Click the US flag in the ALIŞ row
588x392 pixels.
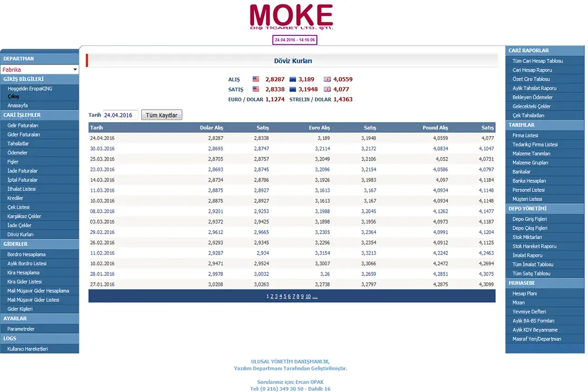[256, 80]
